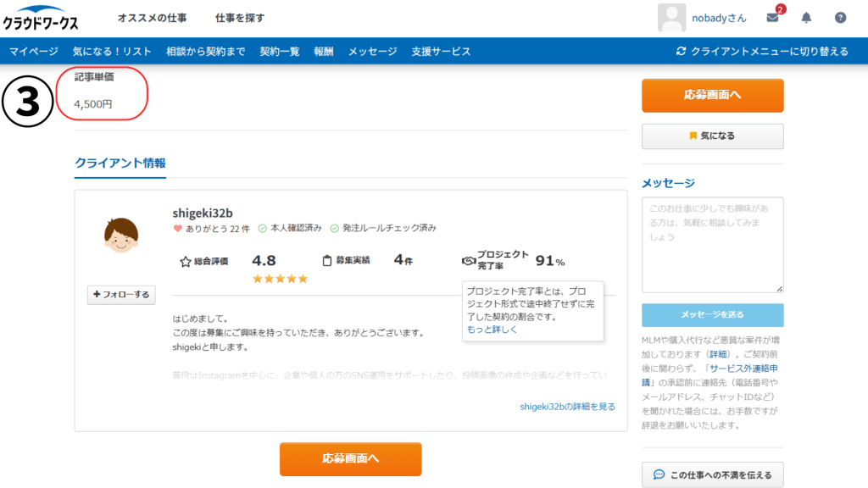
Task: Click the project completion rate handshake icon
Action: point(468,261)
